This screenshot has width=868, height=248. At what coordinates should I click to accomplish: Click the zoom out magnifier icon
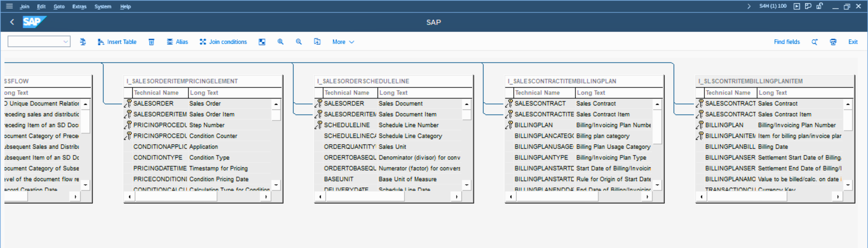coord(299,42)
